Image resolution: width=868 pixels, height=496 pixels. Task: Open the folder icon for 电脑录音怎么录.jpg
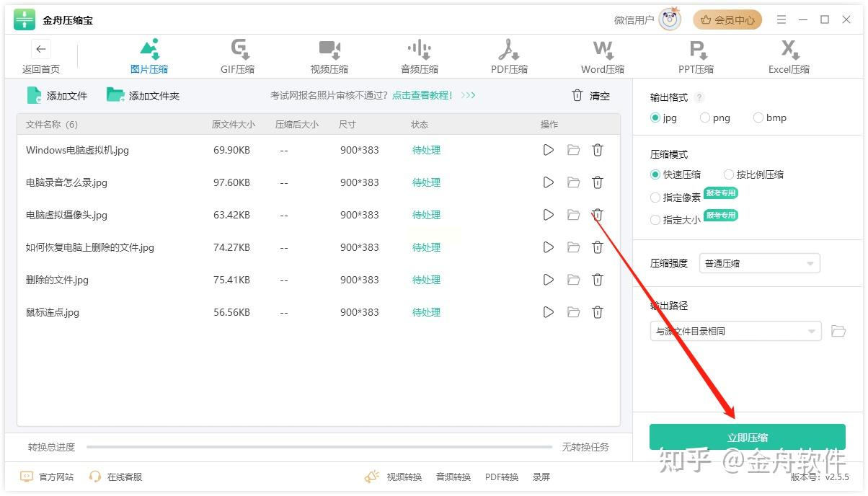click(573, 182)
